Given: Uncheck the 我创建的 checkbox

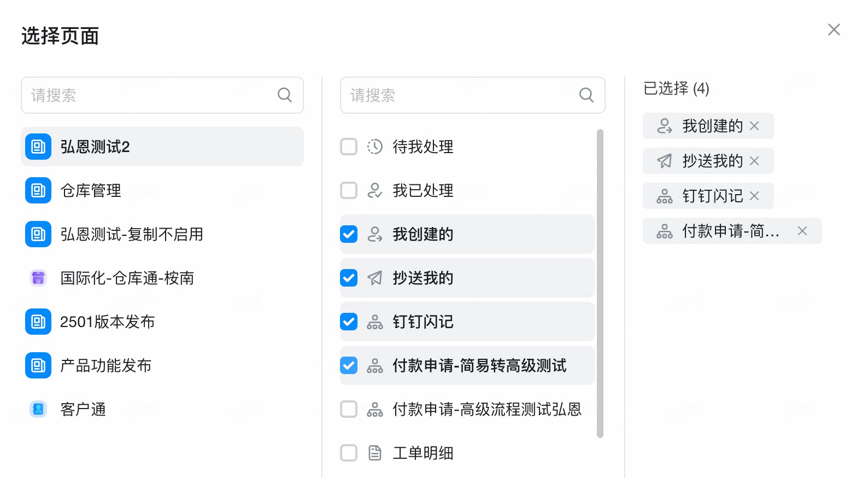Looking at the screenshot, I should point(349,234).
